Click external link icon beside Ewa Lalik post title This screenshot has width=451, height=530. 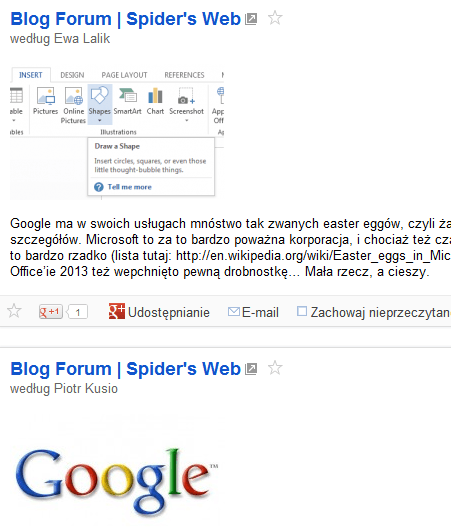click(x=251, y=19)
